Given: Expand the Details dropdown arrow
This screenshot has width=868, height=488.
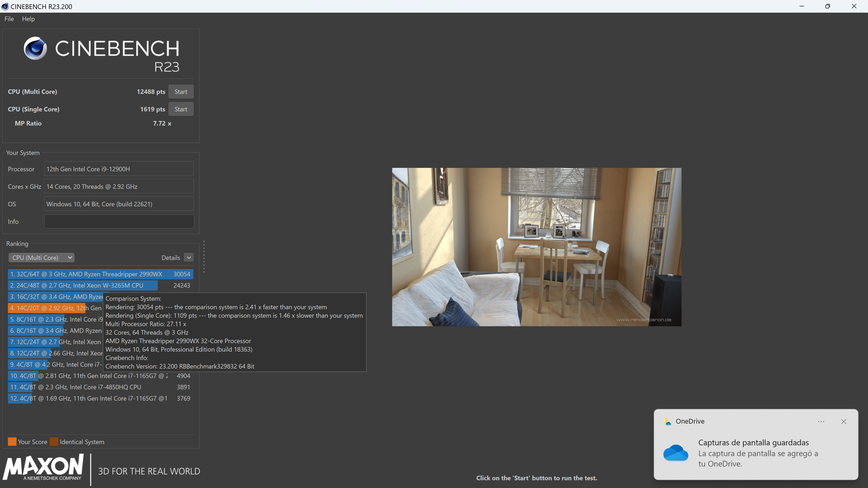Looking at the screenshot, I should click(x=189, y=258).
